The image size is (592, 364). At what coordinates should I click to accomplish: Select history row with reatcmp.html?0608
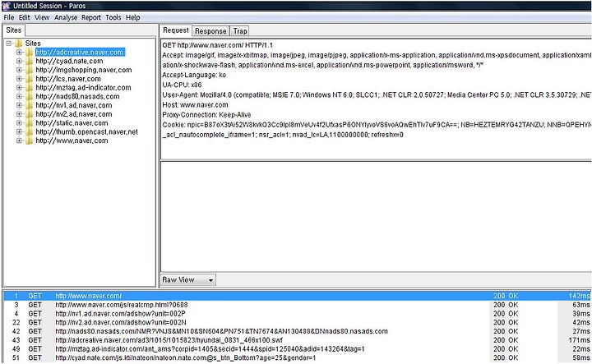[297, 305]
